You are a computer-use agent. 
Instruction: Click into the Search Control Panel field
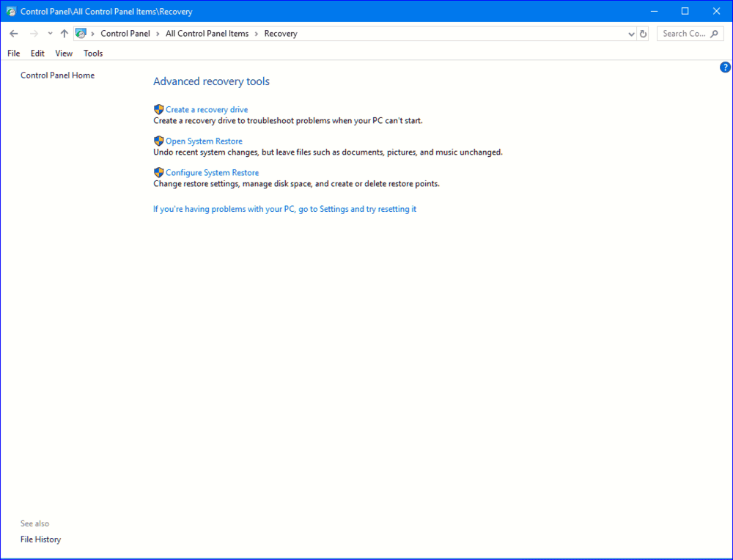coord(683,34)
